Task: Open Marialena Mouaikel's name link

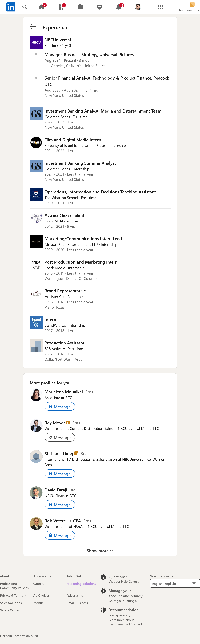Action: 64,392
